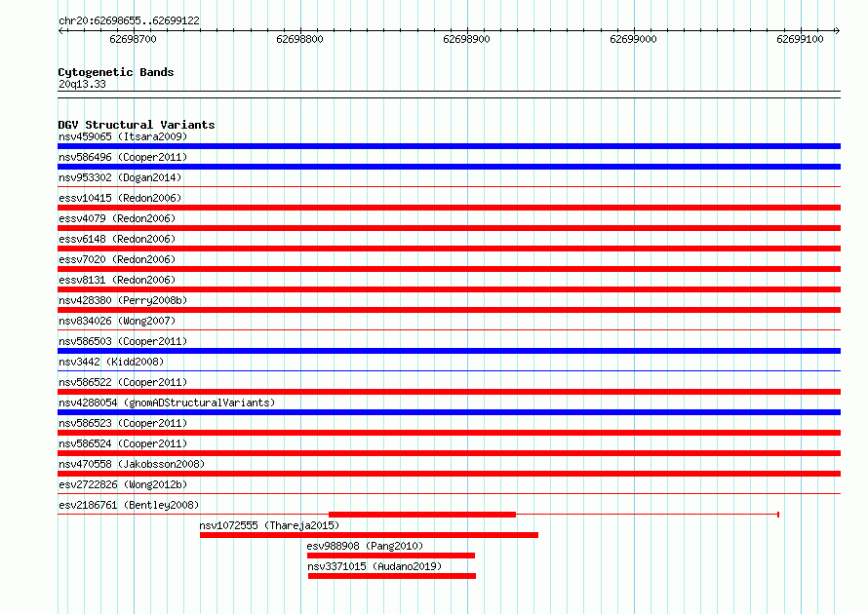Open the nsv953302 (Dogan2014) variant

pyautogui.click(x=120, y=177)
